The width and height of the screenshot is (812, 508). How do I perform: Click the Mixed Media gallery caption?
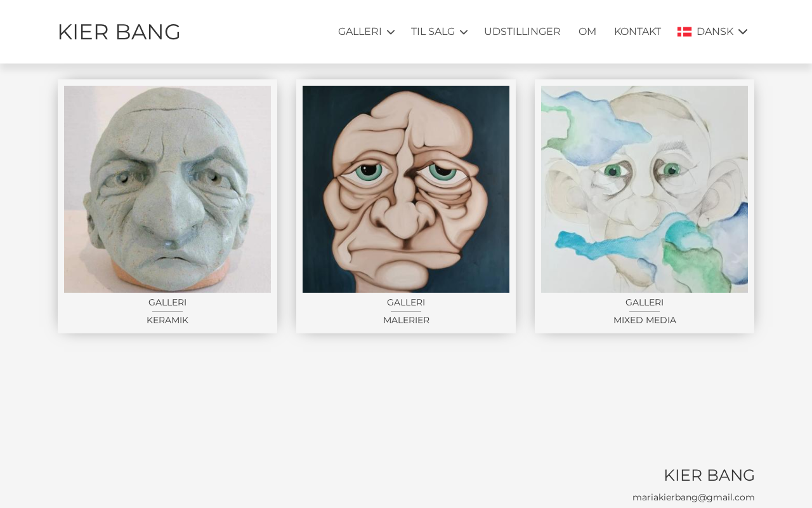[645, 320]
